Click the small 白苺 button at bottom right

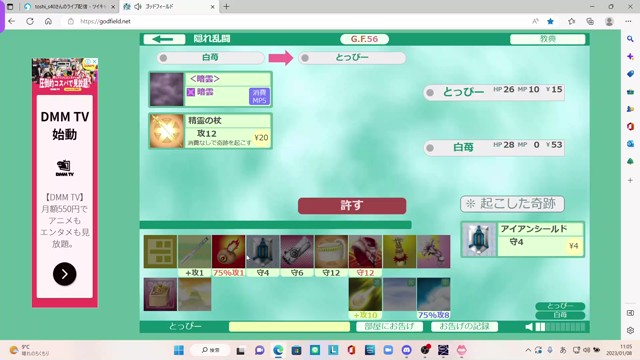(560, 315)
